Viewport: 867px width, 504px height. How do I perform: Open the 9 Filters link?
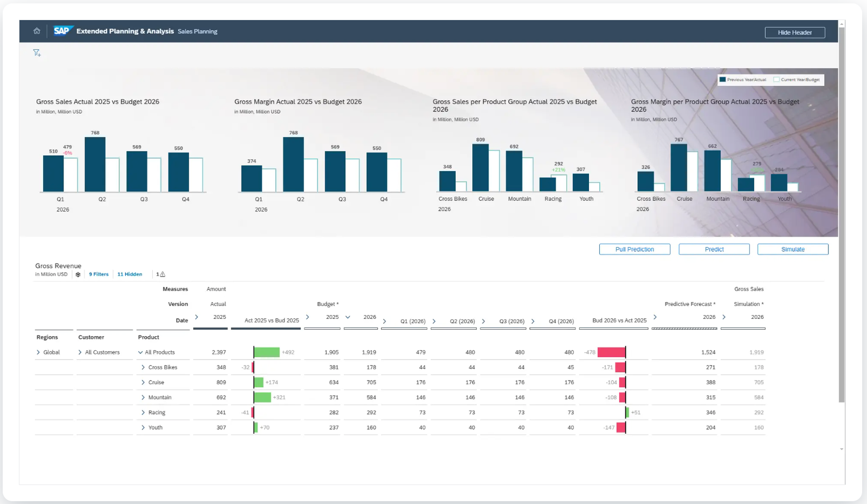tap(99, 274)
